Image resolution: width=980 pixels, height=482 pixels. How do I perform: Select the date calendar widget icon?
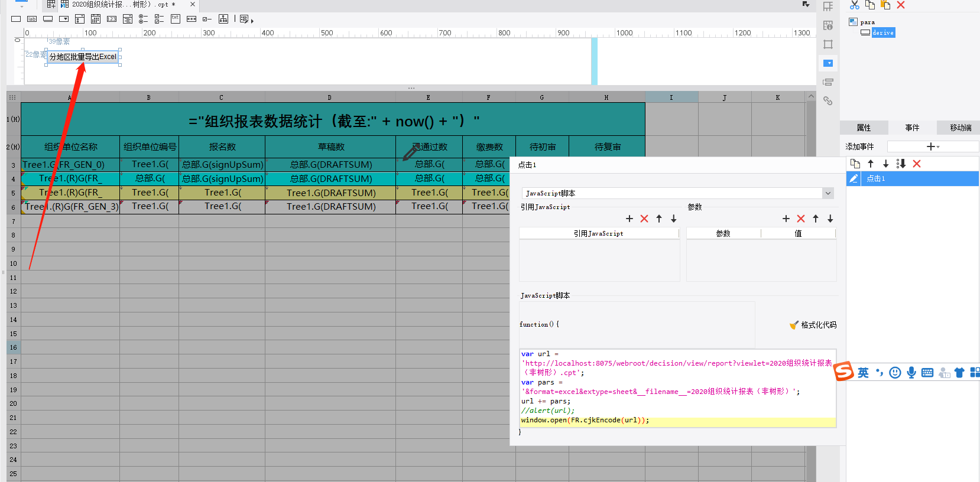click(96, 19)
